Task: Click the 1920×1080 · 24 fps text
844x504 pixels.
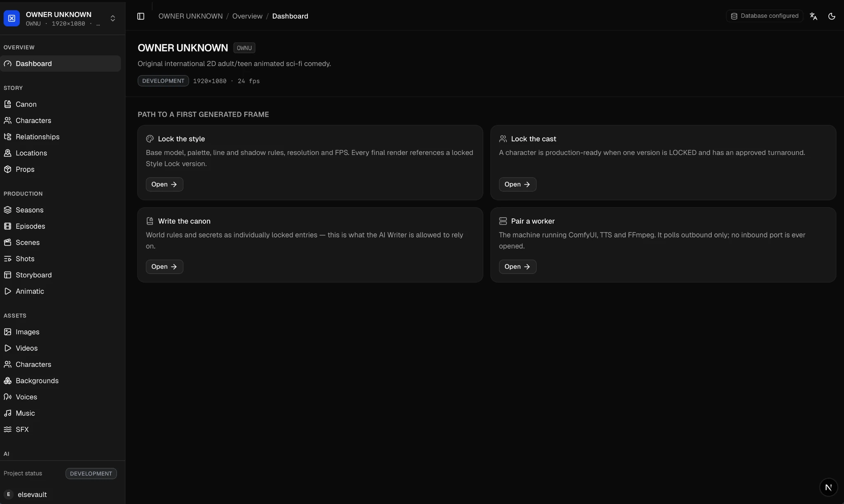Action: [x=226, y=81]
